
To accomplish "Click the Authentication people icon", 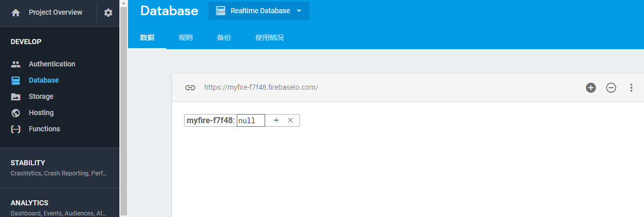I will (x=16, y=64).
